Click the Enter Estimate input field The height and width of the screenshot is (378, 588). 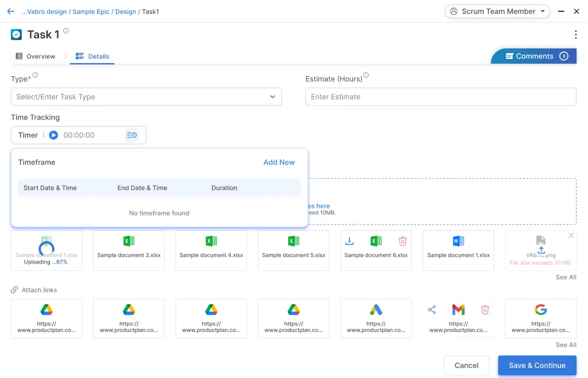coord(441,97)
